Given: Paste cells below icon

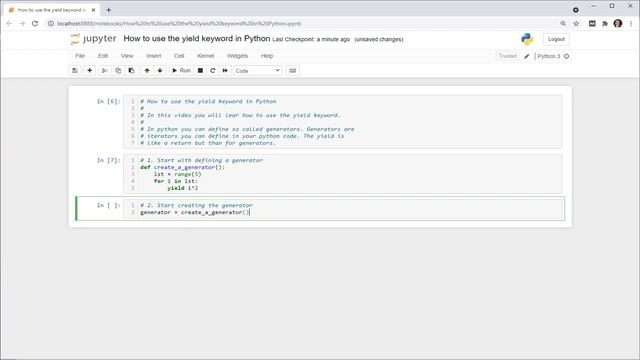Looking at the screenshot, I should (x=131, y=71).
